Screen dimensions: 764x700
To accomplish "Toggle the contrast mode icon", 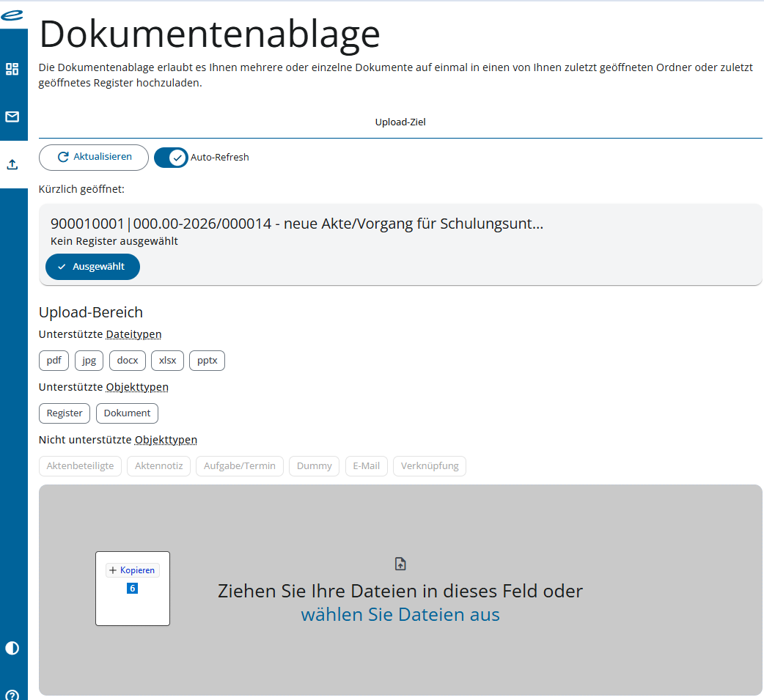I will [x=12, y=648].
